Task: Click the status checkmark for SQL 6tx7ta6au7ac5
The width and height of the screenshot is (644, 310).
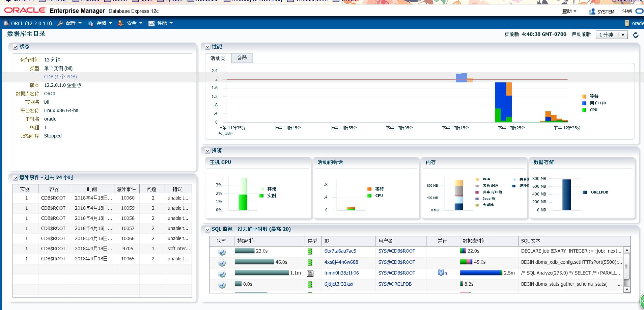Action: click(222, 252)
